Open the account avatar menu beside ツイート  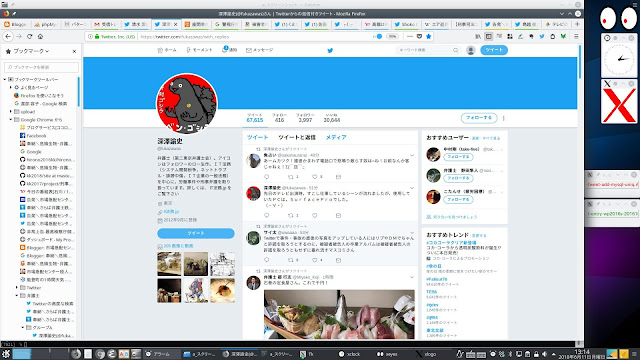[471, 50]
